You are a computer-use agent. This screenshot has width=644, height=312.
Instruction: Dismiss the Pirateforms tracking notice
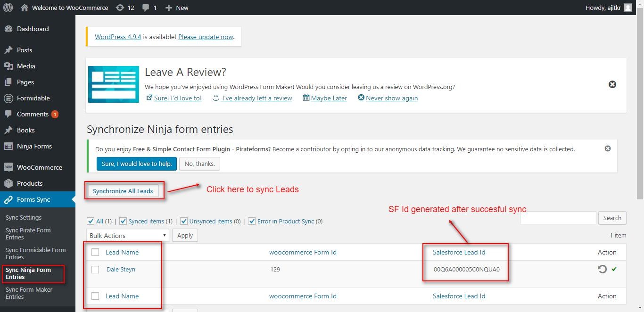[608, 148]
